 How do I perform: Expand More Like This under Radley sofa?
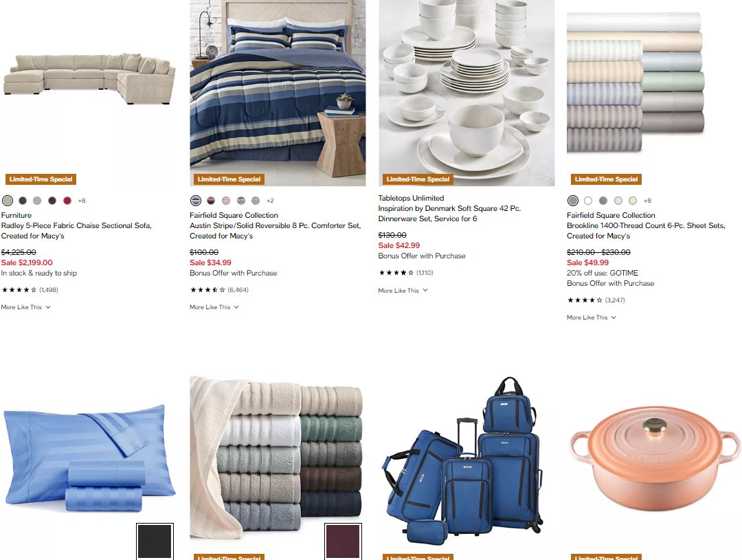click(x=25, y=307)
